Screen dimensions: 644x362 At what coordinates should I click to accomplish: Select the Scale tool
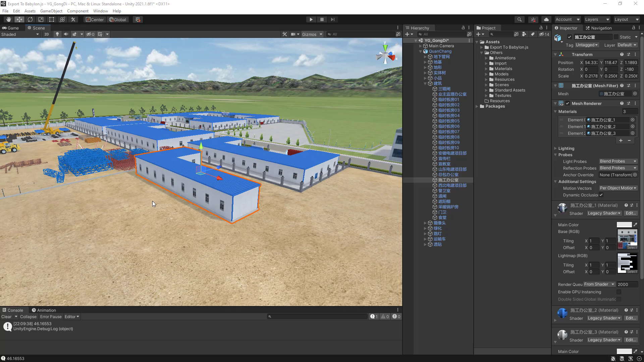click(x=41, y=19)
